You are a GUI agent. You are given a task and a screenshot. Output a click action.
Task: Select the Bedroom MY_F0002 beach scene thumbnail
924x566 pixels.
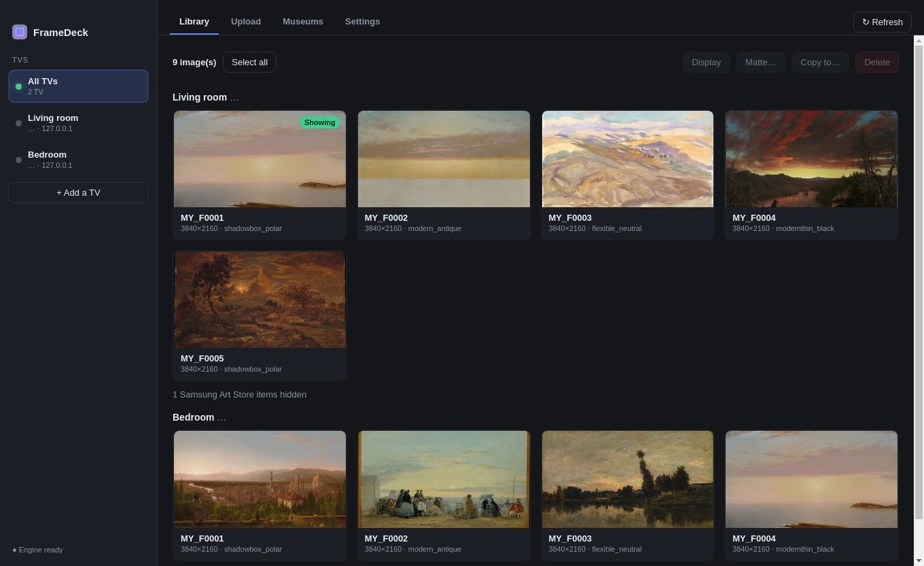[444, 479]
